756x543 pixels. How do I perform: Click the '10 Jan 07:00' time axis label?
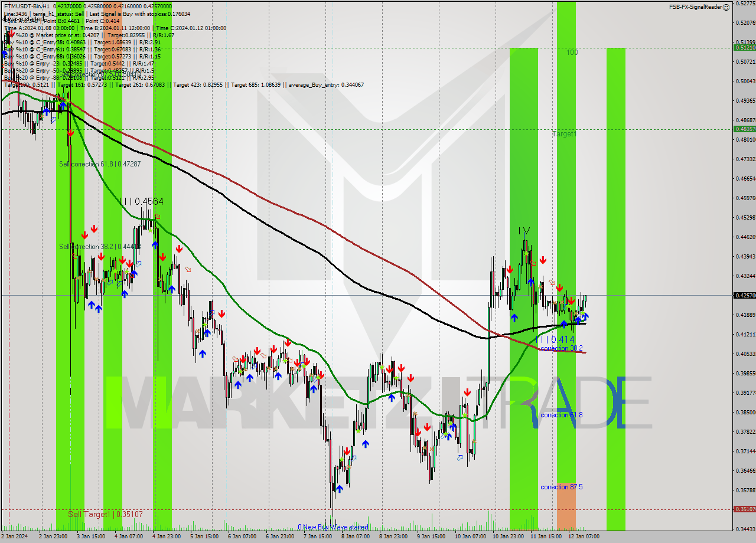tap(471, 537)
